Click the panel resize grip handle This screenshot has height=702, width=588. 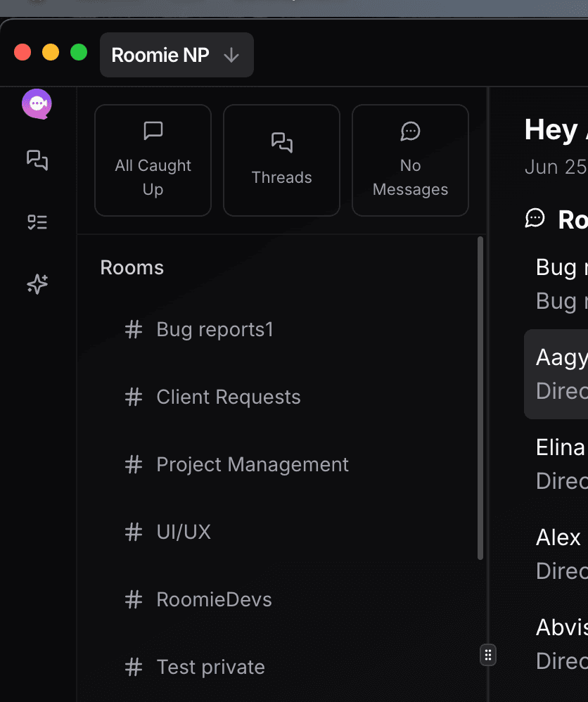point(488,656)
